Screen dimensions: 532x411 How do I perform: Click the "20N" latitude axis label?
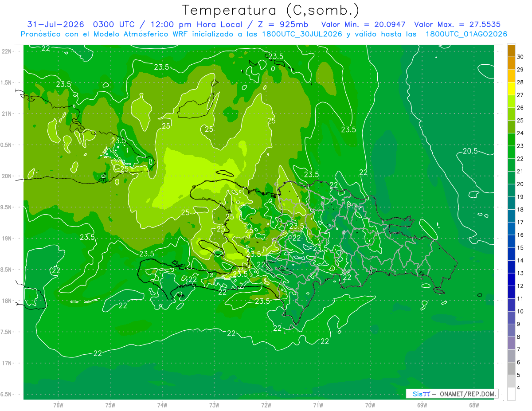pos(6,176)
